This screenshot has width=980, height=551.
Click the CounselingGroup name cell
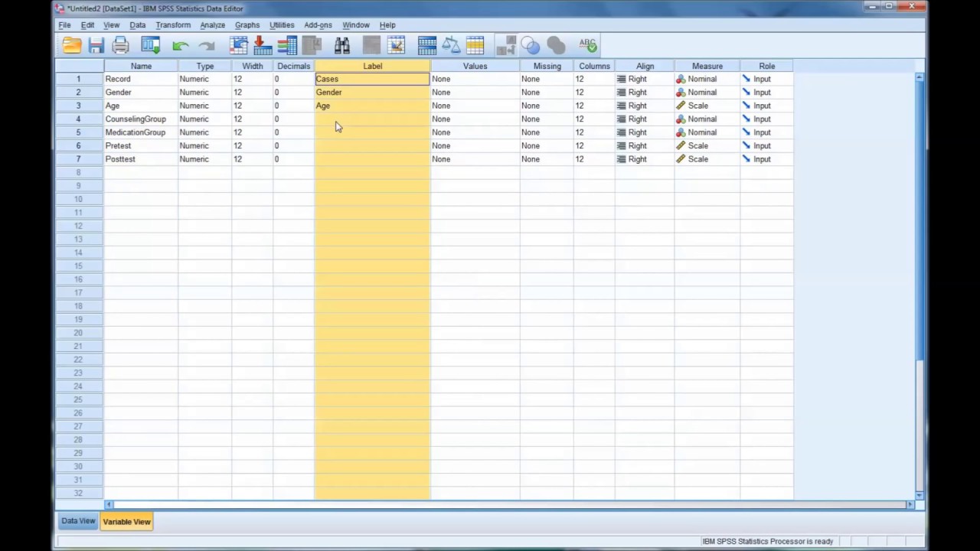141,119
